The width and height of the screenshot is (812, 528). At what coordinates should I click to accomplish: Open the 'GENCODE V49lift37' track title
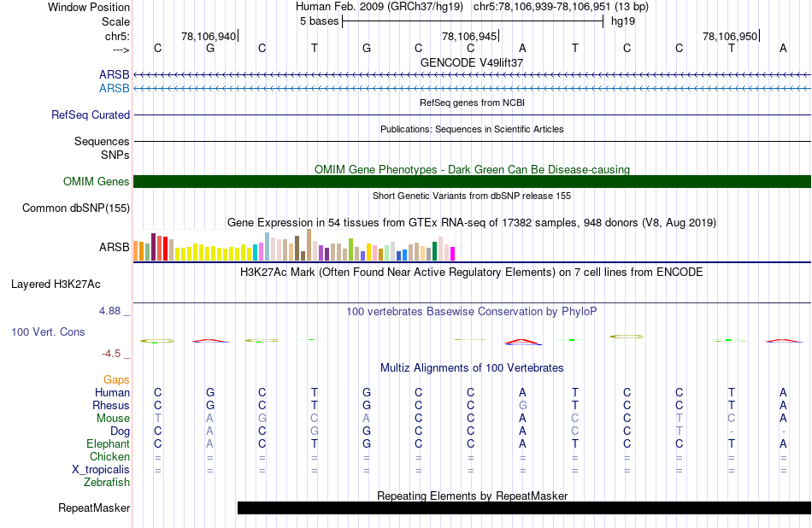[x=472, y=62]
